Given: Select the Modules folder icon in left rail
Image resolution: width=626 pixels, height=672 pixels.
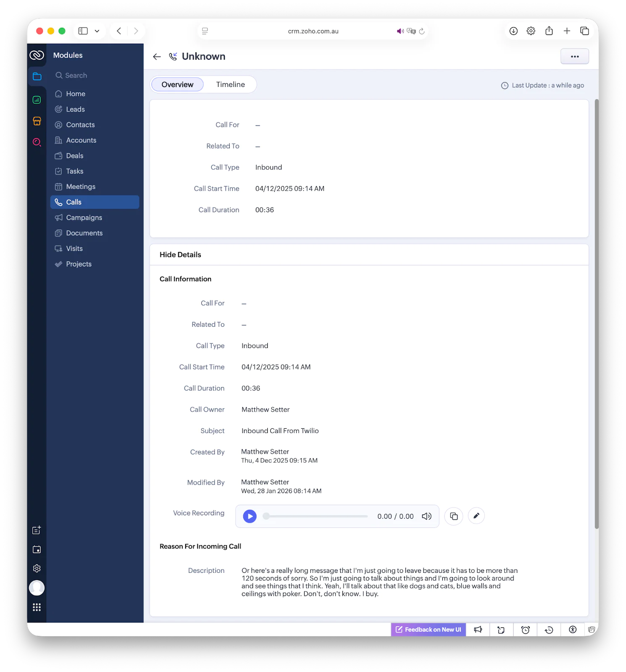Looking at the screenshot, I should point(37,76).
